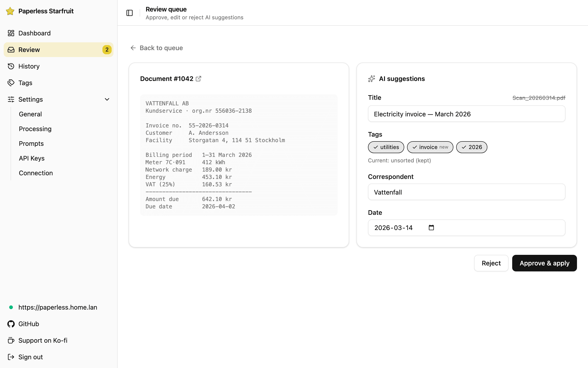Click the 'VATTENFALL AB' text in the document
Screen dimensions: 588x368
[167, 103]
